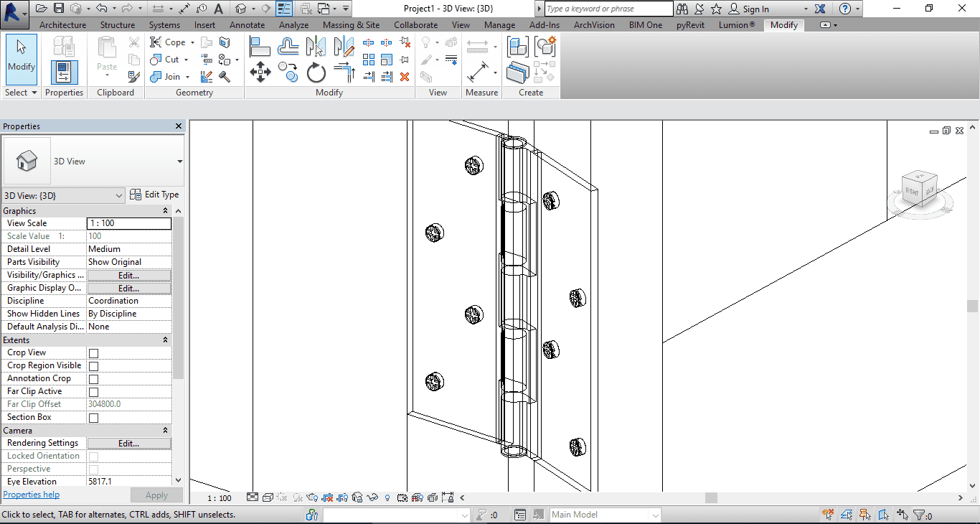
Task: Enable the Crop View checkbox
Action: 93,353
